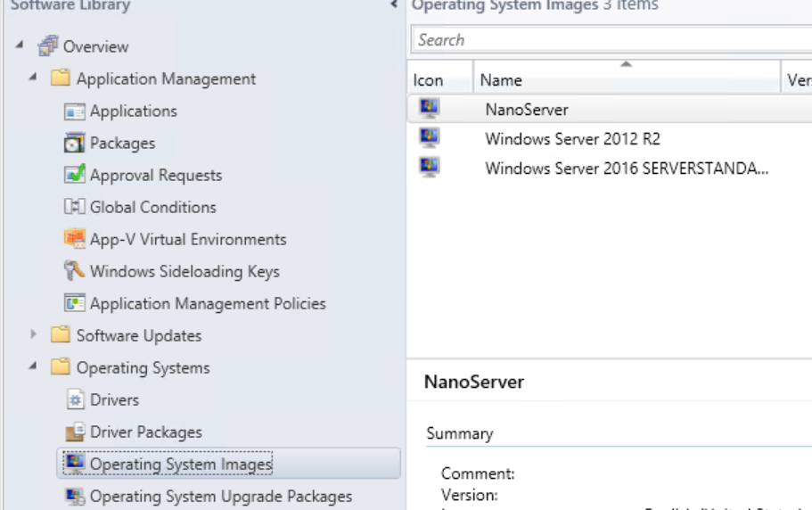812x510 pixels.
Task: Select the Operating Systems folder label
Action: tap(143, 367)
